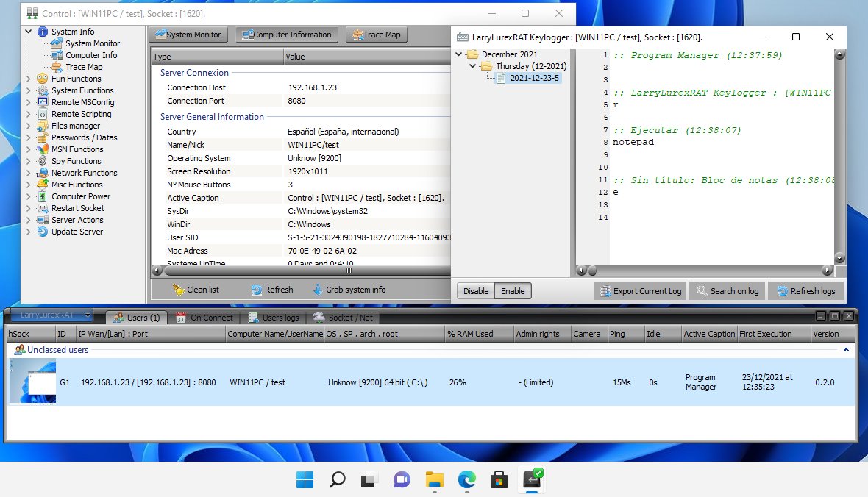Expand the Network Functions node
This screenshot has height=497, width=868.
pos(28,173)
